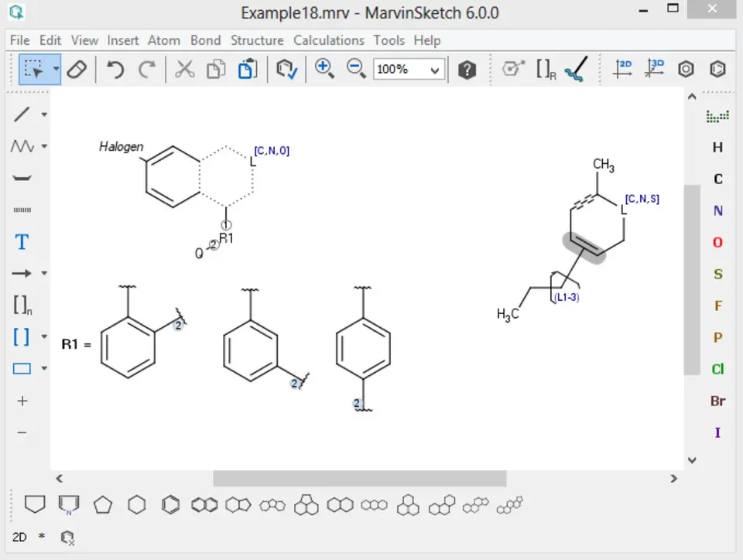Click the Redo arrow
Viewport: 743px width, 560px height.
point(147,70)
